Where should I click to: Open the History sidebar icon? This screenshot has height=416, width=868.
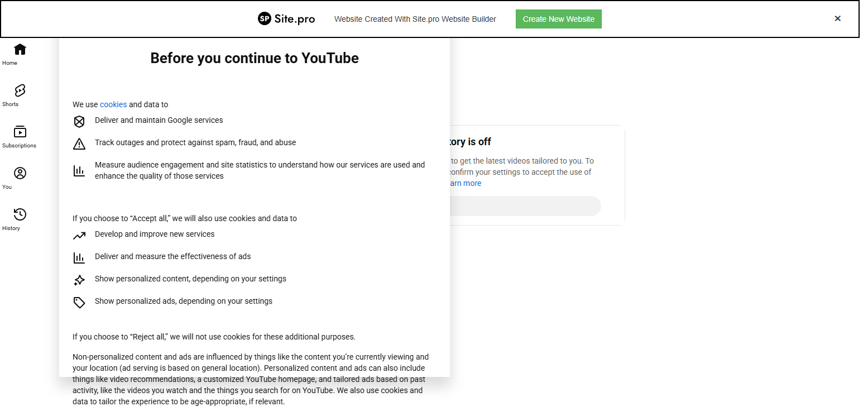(20, 214)
